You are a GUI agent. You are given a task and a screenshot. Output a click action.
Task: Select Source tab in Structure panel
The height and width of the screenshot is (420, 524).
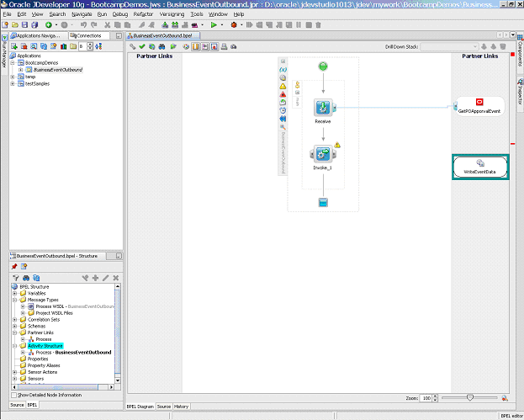coord(17,405)
